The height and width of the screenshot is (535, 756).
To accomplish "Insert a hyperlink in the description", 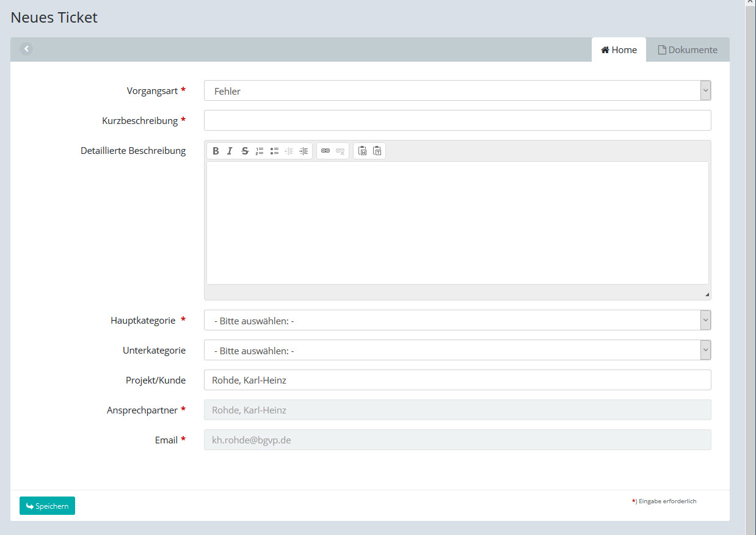I will tap(325, 151).
